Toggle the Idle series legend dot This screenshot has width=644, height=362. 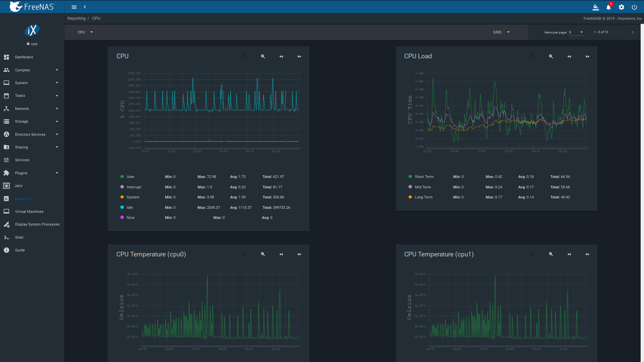point(122,207)
